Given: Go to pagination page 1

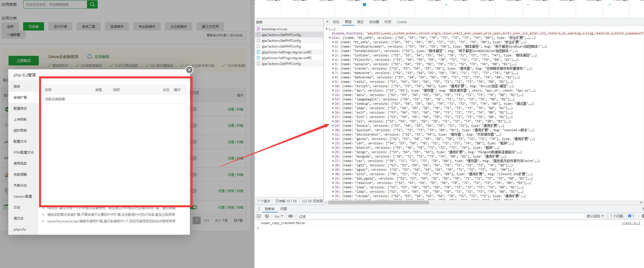Looking at the screenshot, I should pos(197,220).
